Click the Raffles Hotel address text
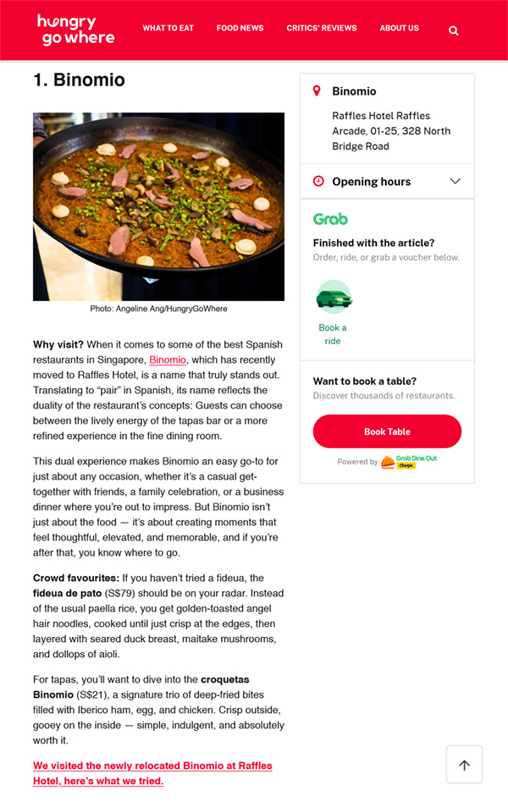 (x=391, y=131)
